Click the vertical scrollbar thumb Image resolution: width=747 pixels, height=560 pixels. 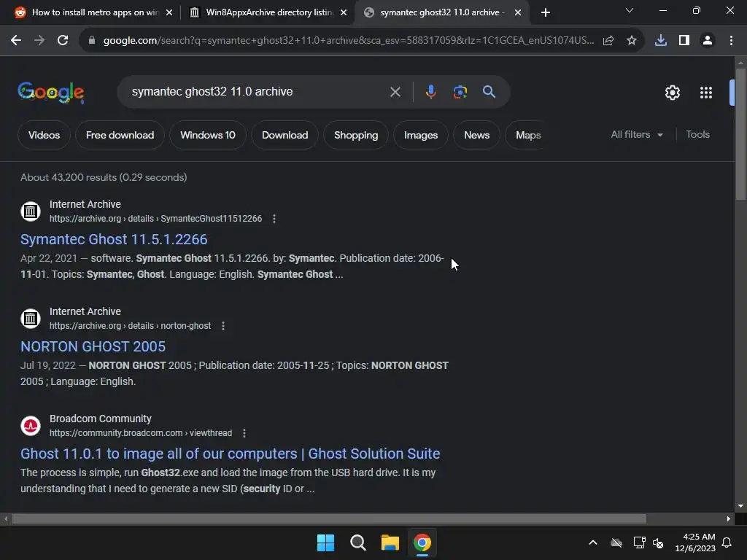tap(740, 134)
